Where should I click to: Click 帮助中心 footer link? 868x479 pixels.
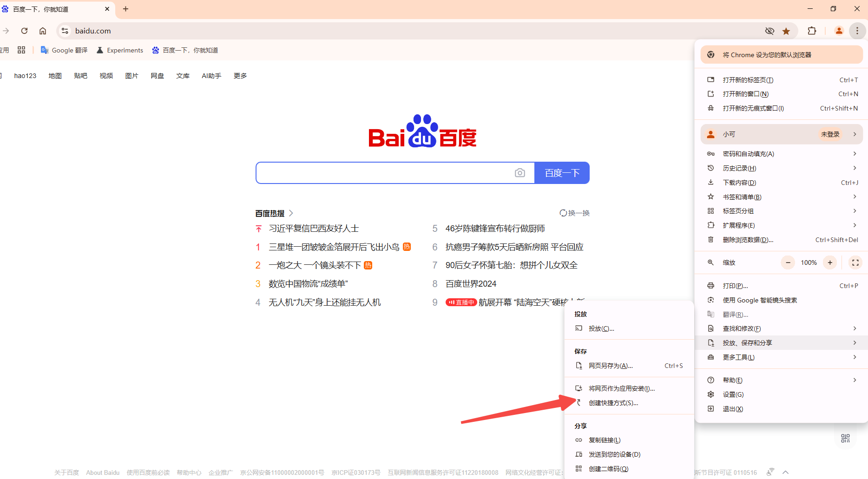pos(189,472)
